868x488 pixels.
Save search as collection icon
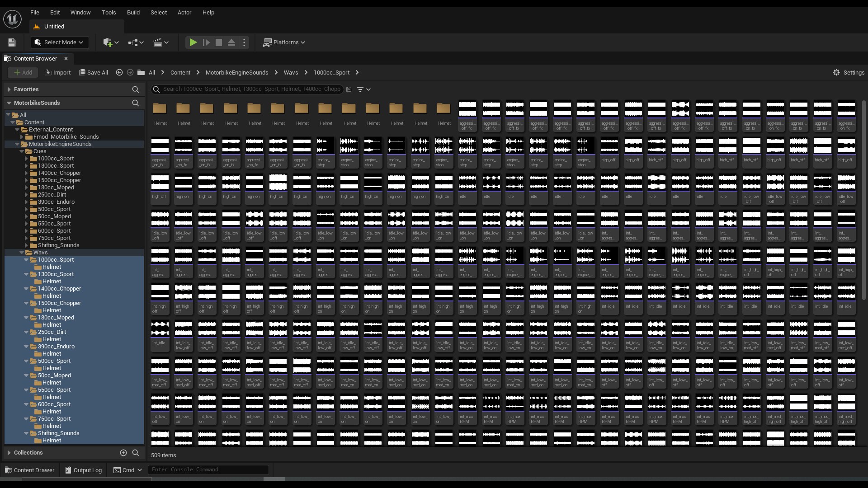[349, 89]
